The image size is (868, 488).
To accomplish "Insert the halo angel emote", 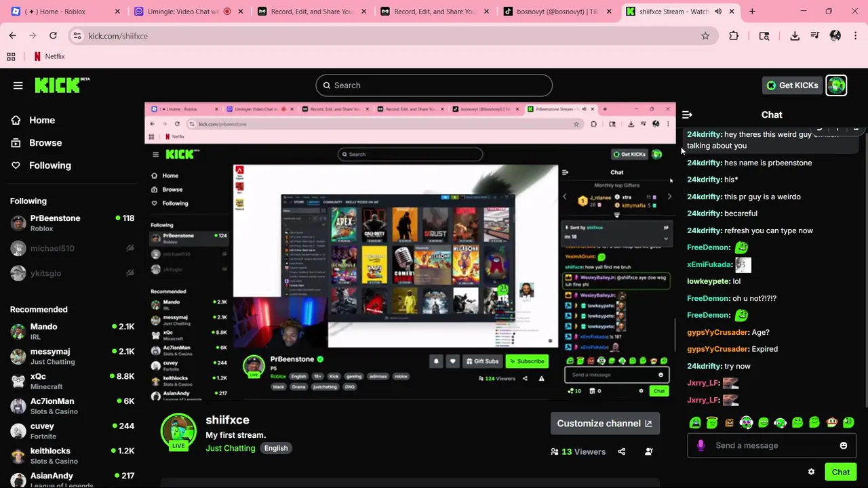I will (712, 422).
